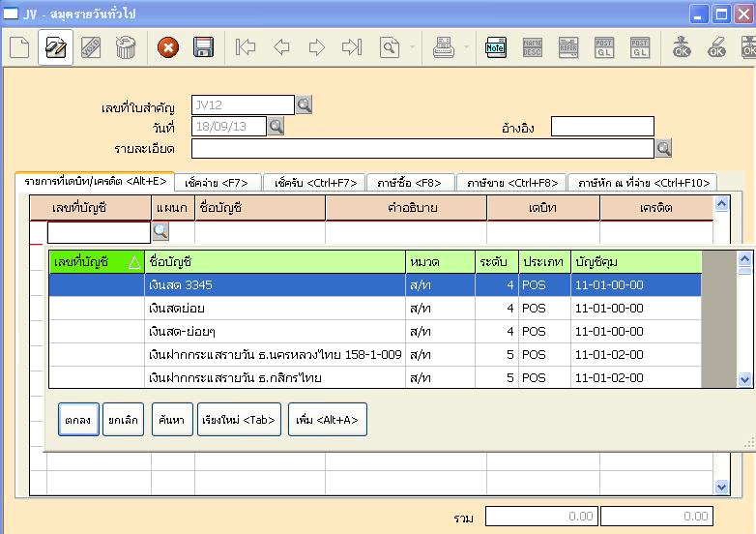756x534 pixels.
Task: Open account lookup in the เลขที่บัญชี cell
Action: coord(160,232)
